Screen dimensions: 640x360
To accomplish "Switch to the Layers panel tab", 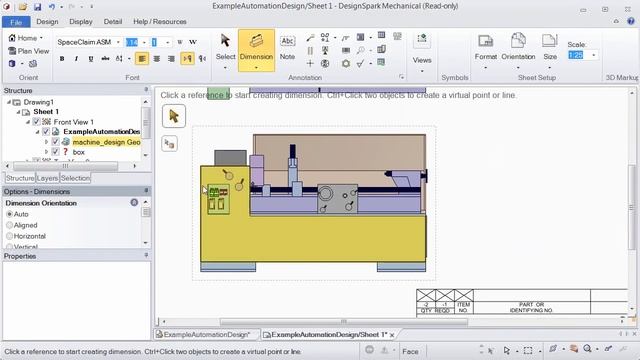I will (47, 178).
